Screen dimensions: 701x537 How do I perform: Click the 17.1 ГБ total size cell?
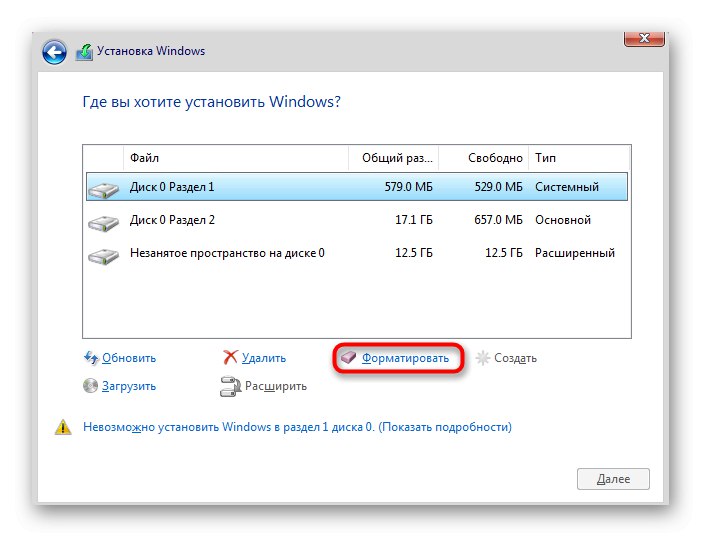(x=414, y=220)
